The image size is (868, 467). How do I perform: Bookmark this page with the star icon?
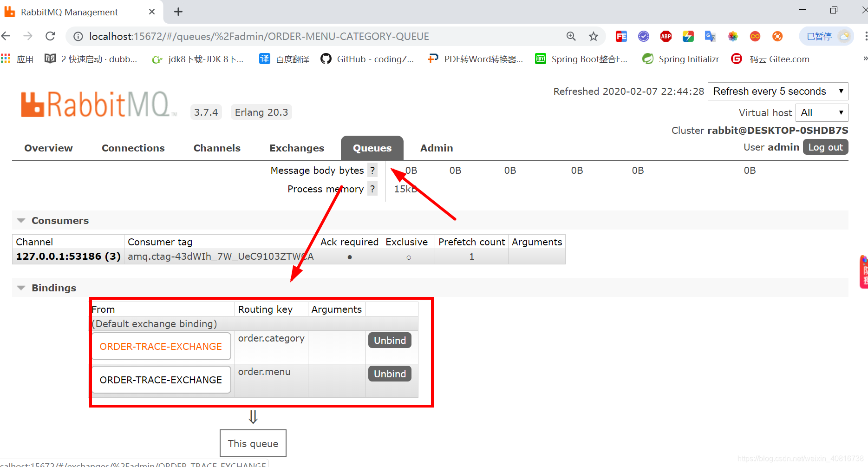pos(593,36)
